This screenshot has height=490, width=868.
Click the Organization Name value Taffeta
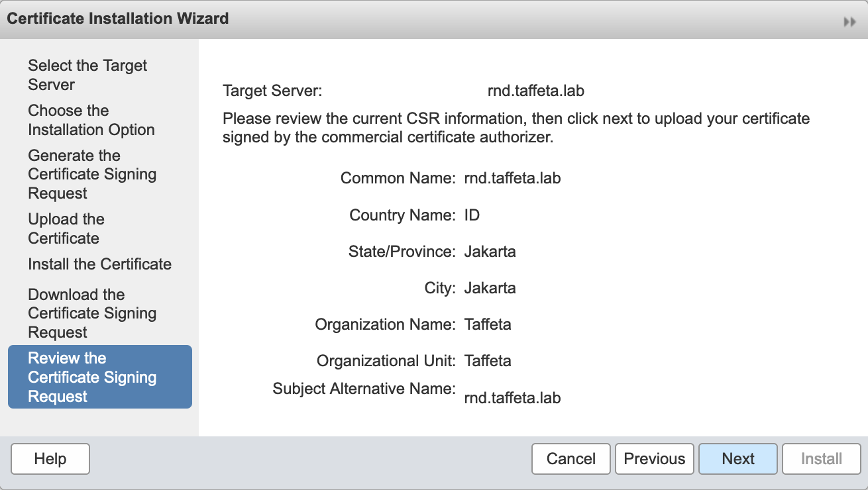[x=488, y=324]
